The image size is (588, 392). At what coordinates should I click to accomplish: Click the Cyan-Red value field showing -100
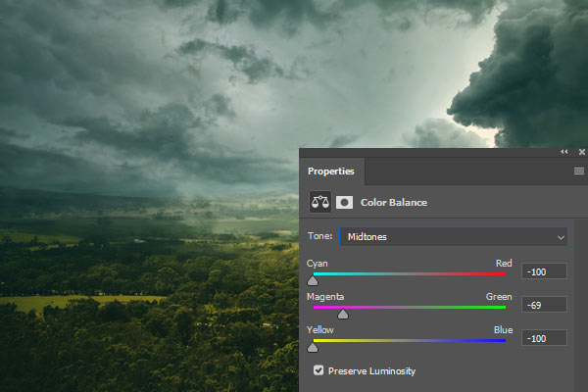tap(544, 271)
